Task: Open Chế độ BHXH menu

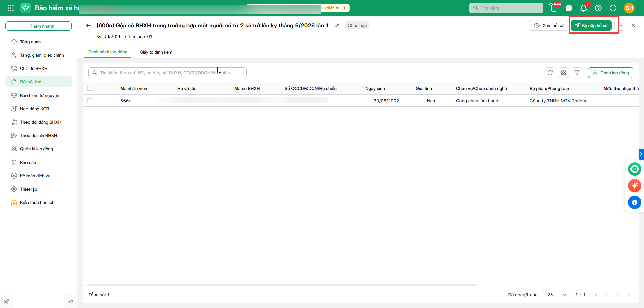Action: (x=39, y=68)
